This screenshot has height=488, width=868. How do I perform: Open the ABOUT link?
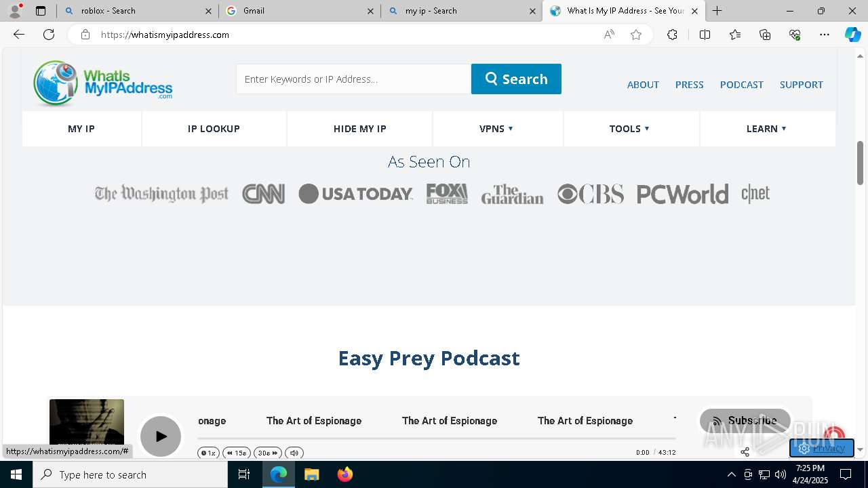pos(643,85)
